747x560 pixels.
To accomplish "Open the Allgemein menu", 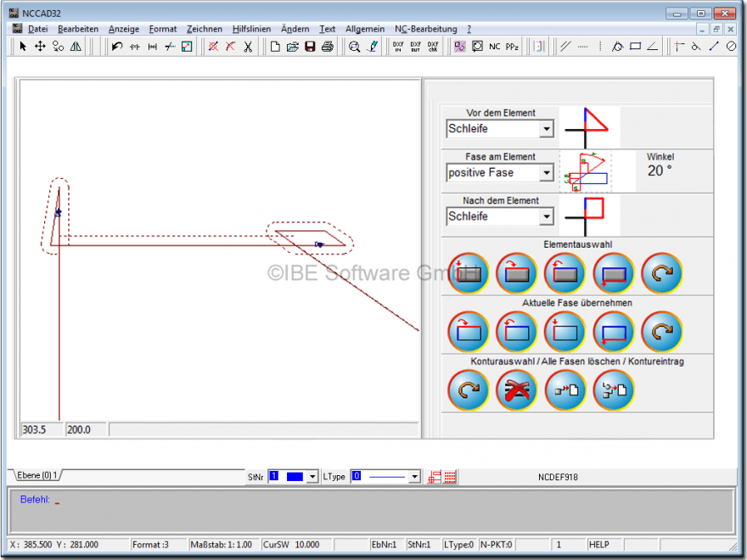I will coord(365,29).
